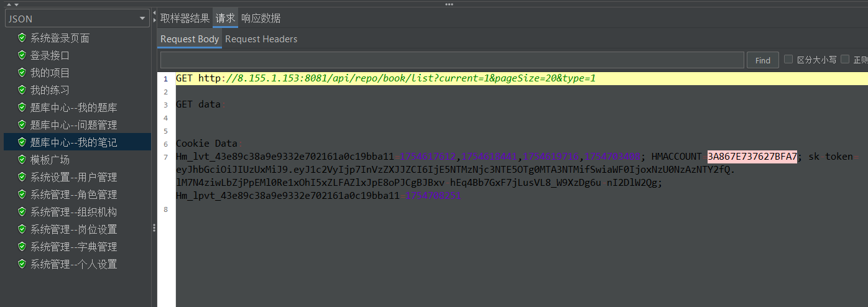The image size is (868, 307).
Task: Select the Request Body sub-tab
Action: pyautogui.click(x=190, y=39)
